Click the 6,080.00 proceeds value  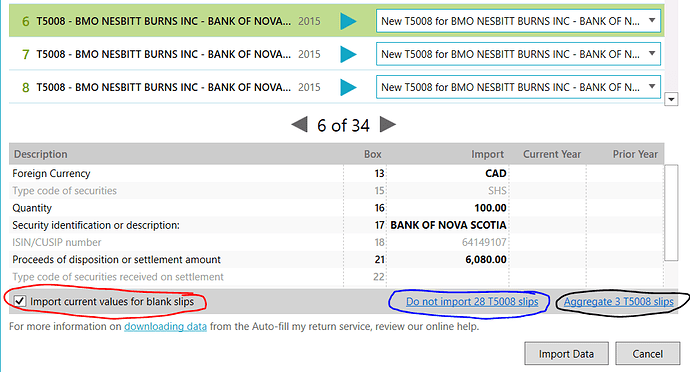coord(486,259)
